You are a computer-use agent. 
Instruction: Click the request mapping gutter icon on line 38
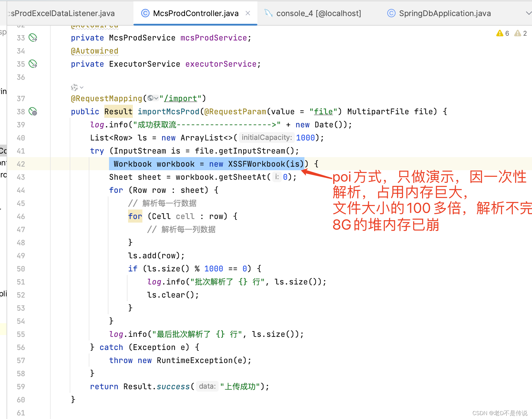[x=33, y=112]
